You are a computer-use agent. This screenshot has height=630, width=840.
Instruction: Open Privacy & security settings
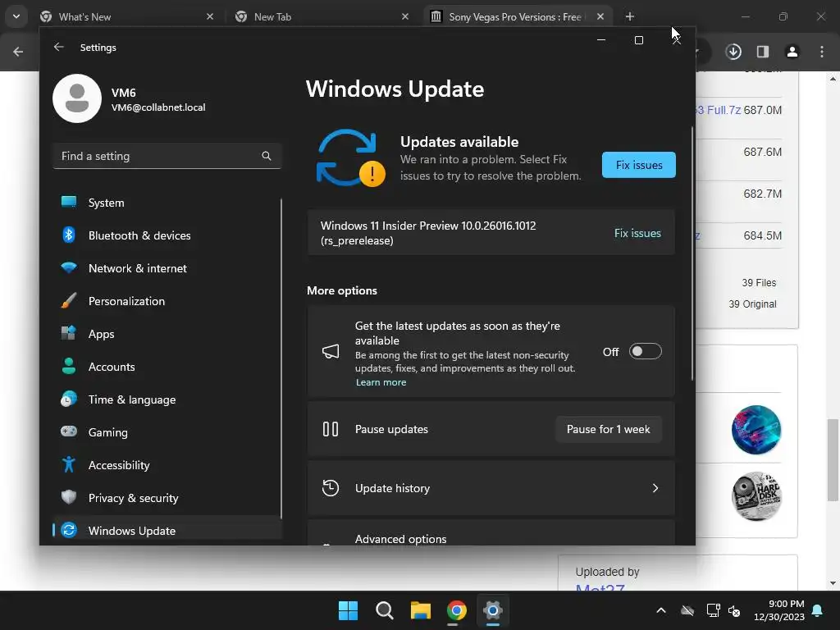[167, 498]
